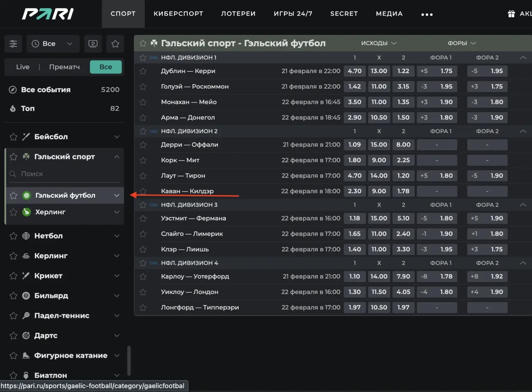Viewport: 532px width, 392px height.
Task: Expand the Гэльский футбол sidebar chevron
Action: click(x=117, y=195)
